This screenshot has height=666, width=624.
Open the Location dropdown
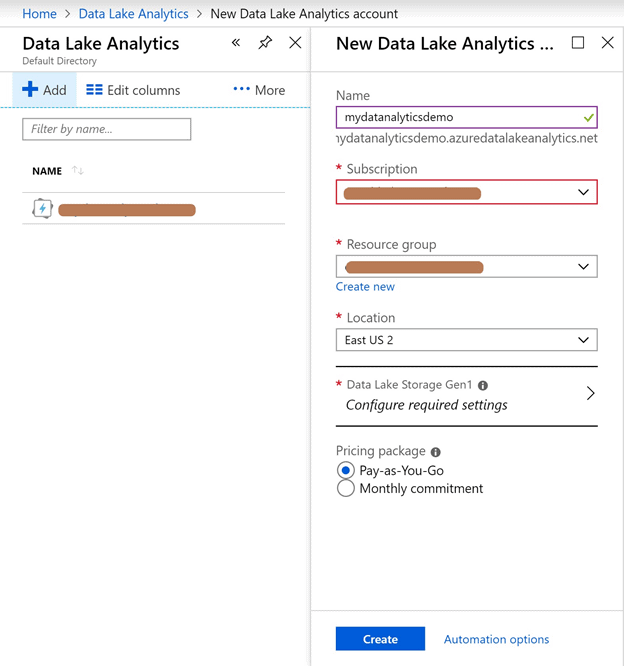(466, 340)
